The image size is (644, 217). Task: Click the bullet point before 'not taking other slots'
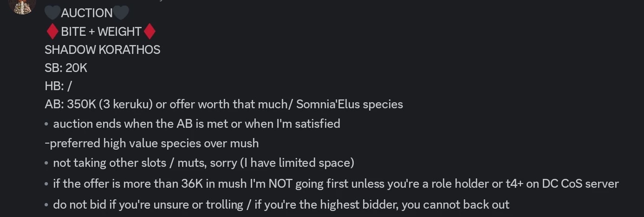pos(47,163)
